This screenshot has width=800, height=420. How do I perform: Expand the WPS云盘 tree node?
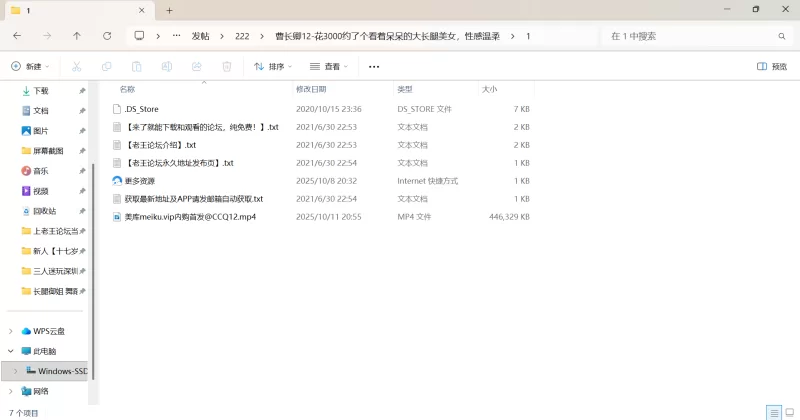pos(11,331)
